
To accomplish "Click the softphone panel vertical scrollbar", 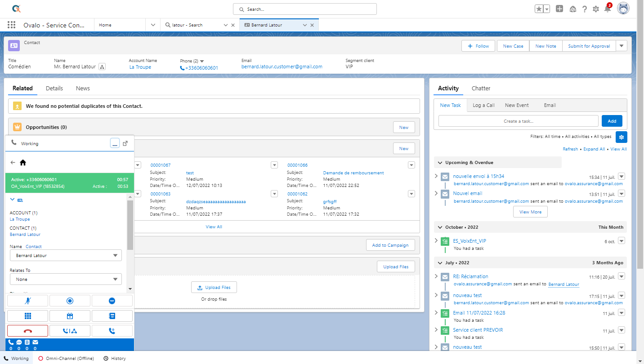I will click(x=130, y=225).
